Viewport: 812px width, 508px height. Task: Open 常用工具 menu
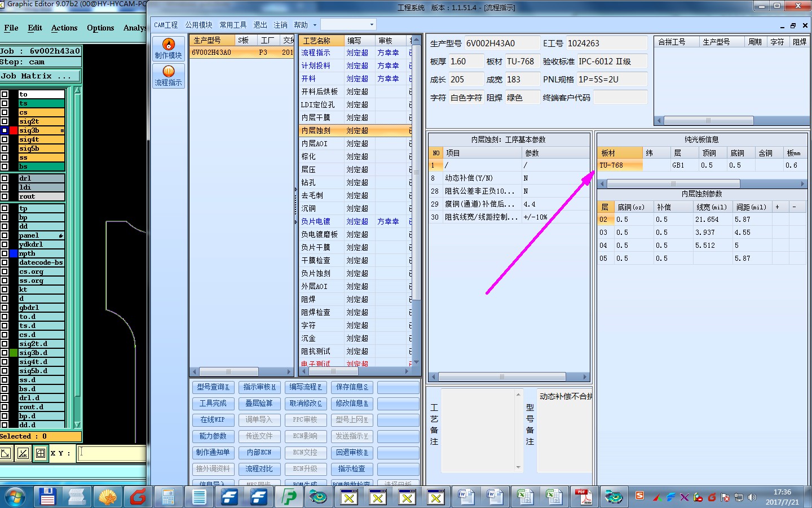[x=233, y=25]
